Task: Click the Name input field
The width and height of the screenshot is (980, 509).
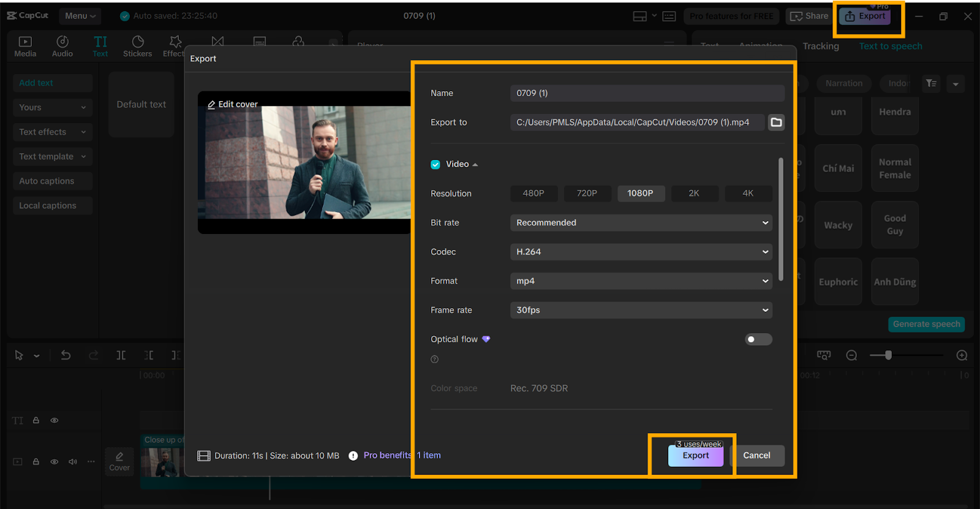Action: point(647,93)
